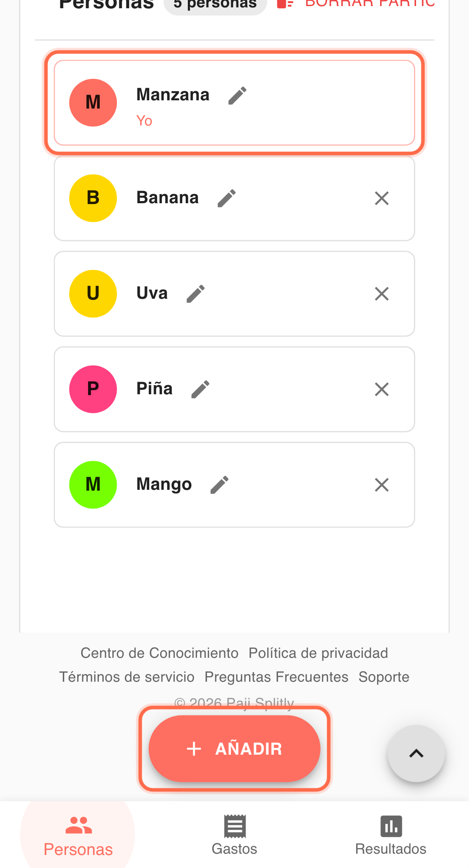Edit Manzana's name with pencil icon

click(x=237, y=96)
